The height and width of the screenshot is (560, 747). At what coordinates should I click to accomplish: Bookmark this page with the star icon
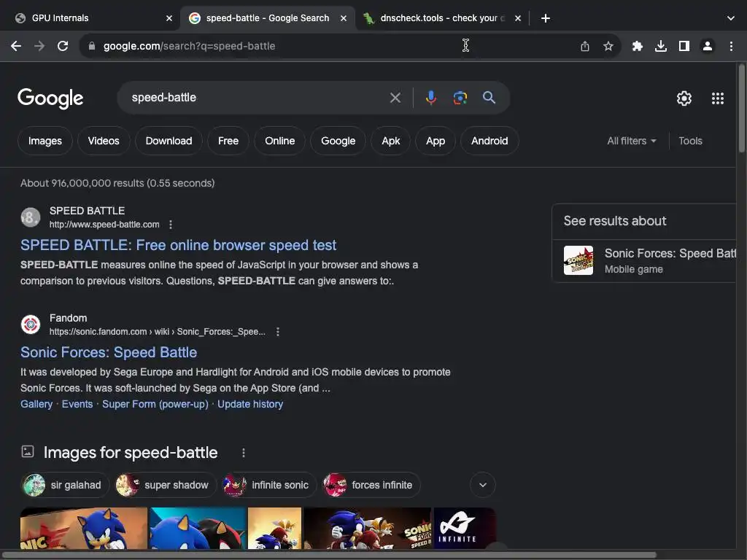click(x=608, y=46)
